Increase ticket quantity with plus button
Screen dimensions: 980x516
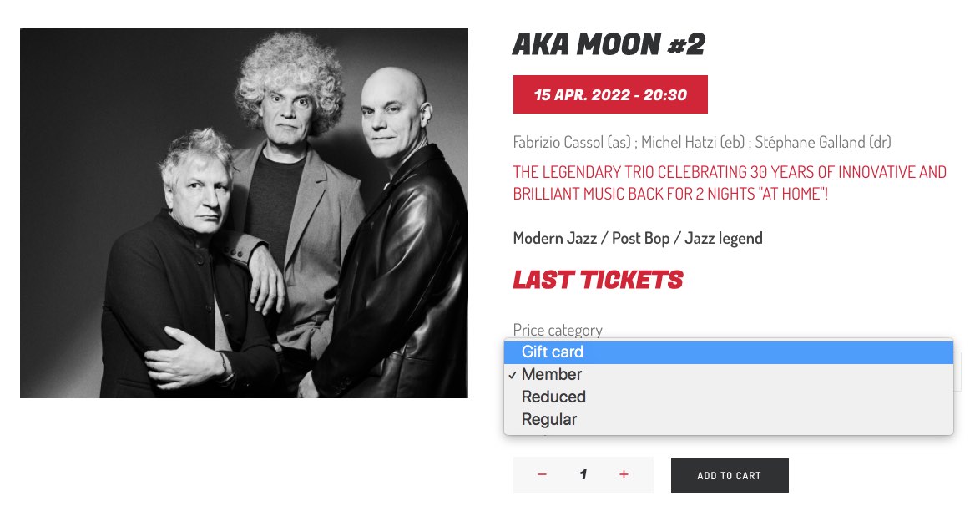(x=624, y=475)
